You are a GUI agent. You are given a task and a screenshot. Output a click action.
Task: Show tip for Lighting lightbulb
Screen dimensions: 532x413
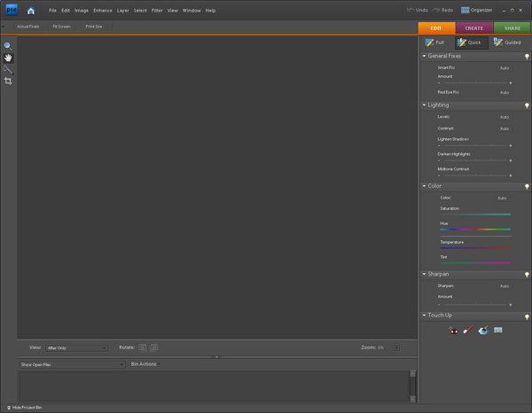[527, 105]
